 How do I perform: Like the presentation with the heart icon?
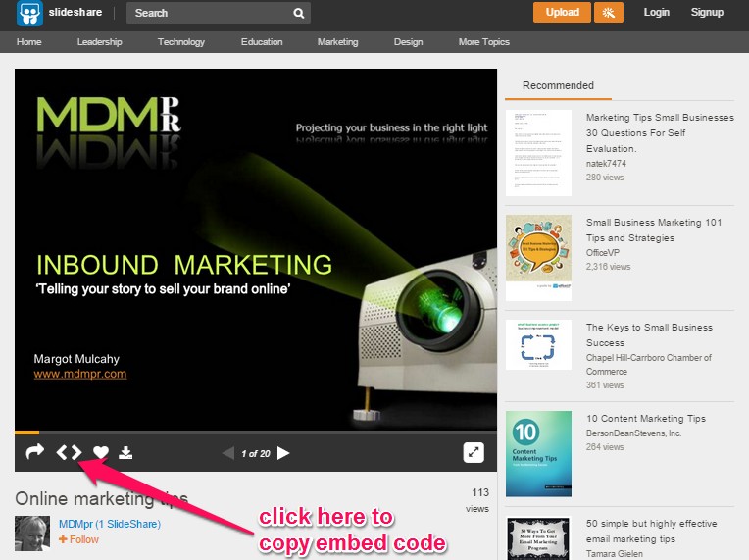101,452
